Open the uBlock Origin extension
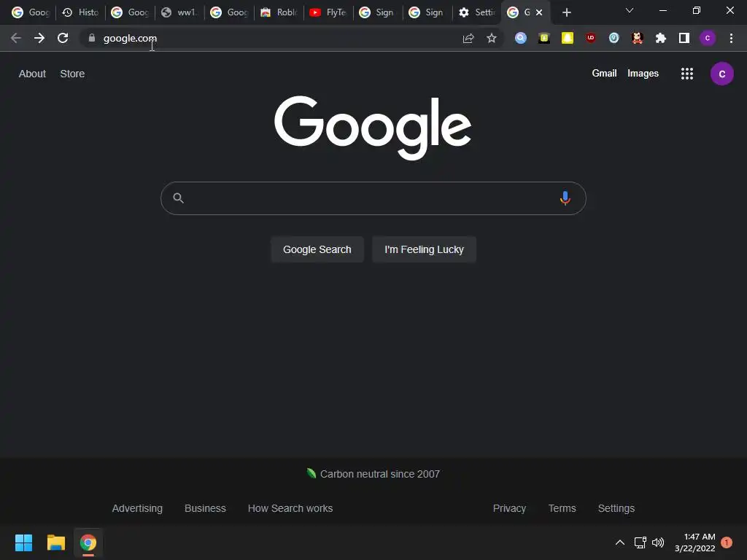This screenshot has width=747, height=560. tap(591, 38)
